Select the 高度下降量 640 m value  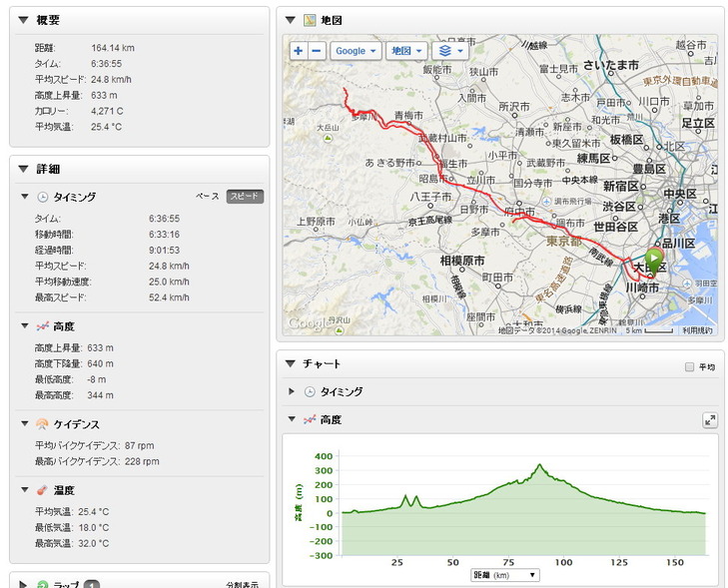point(100,363)
